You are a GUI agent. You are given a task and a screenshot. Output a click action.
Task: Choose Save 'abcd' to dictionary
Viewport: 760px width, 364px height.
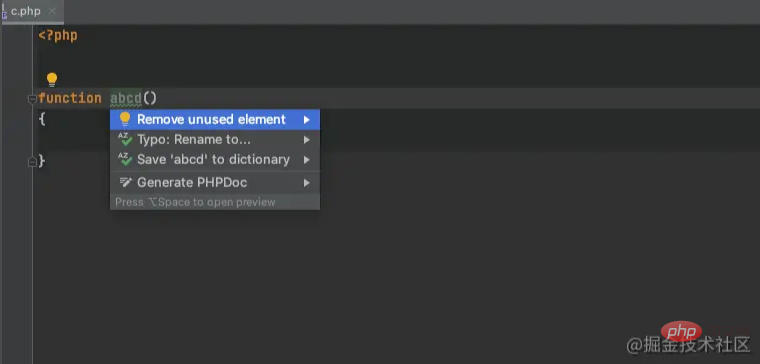pyautogui.click(x=215, y=159)
